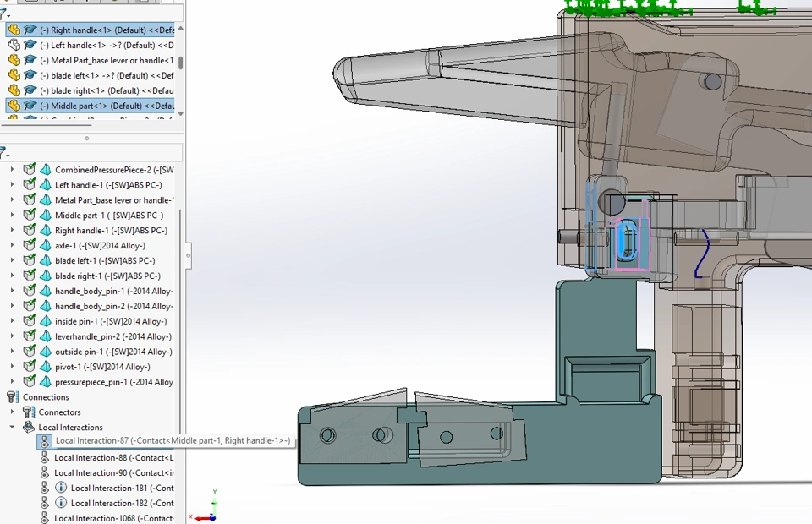Click the graduation cap icon on the Right handle<1> row

30,30
